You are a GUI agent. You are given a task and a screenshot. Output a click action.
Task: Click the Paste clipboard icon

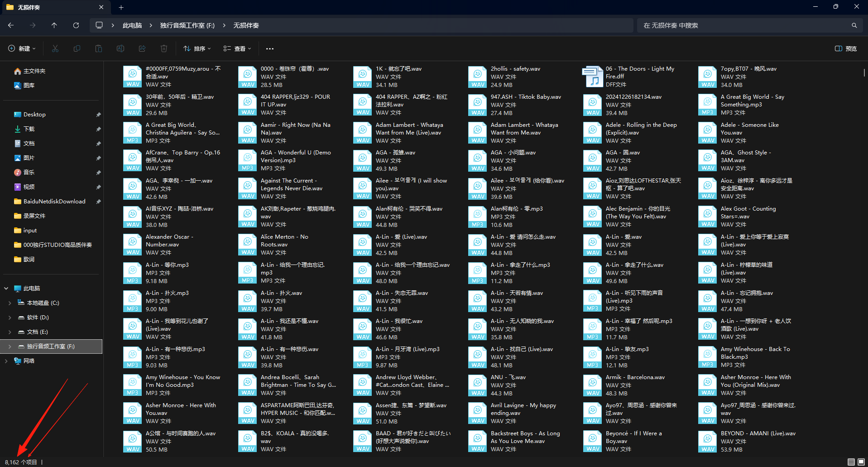tap(99, 48)
